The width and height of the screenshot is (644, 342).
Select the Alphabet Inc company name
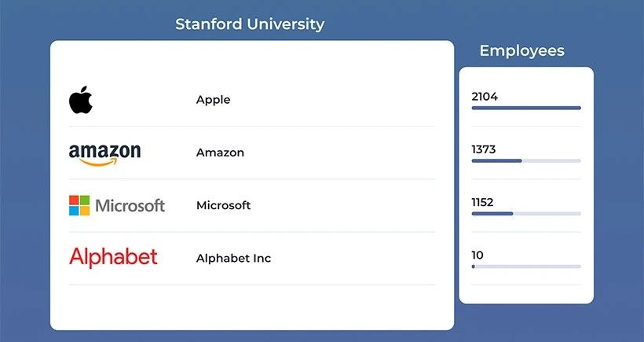(233, 258)
